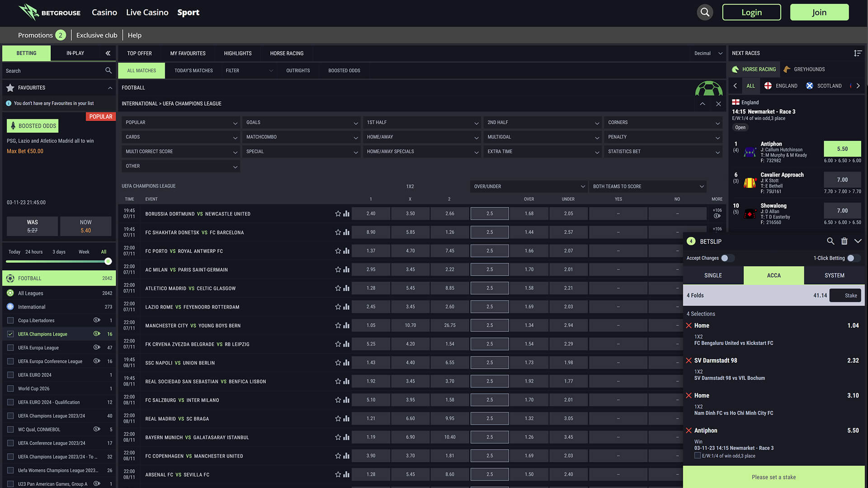Click the football ball icon in sidebar
868x488 pixels.
[x=10, y=278]
